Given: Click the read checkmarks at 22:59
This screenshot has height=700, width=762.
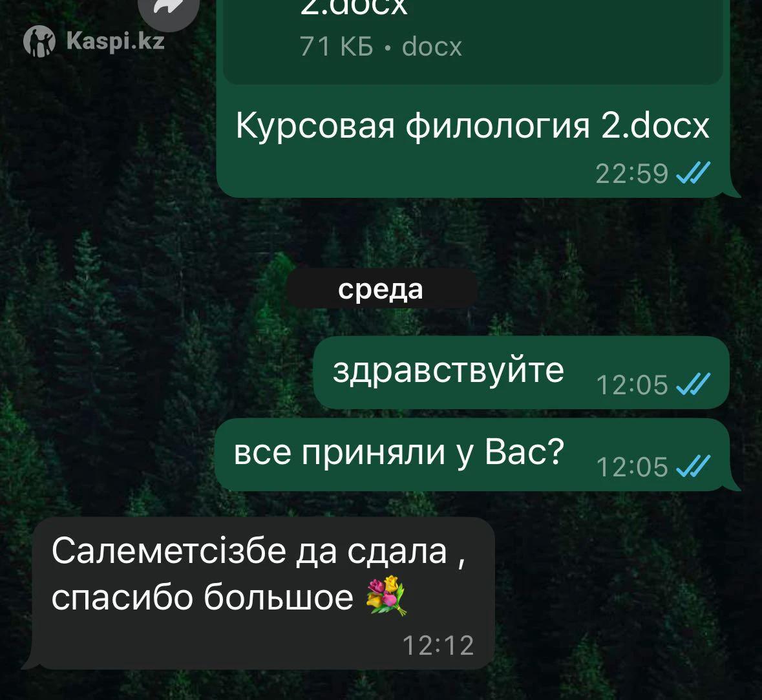Looking at the screenshot, I should click(693, 173).
